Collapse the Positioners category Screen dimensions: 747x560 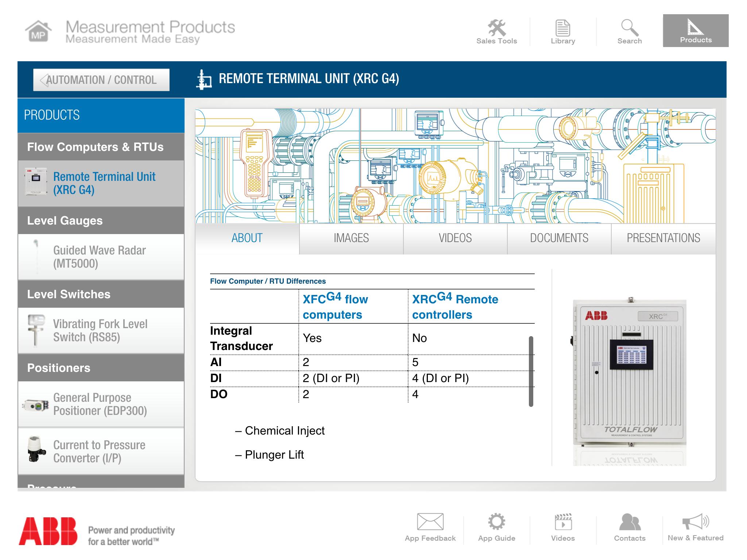pyautogui.click(x=58, y=368)
